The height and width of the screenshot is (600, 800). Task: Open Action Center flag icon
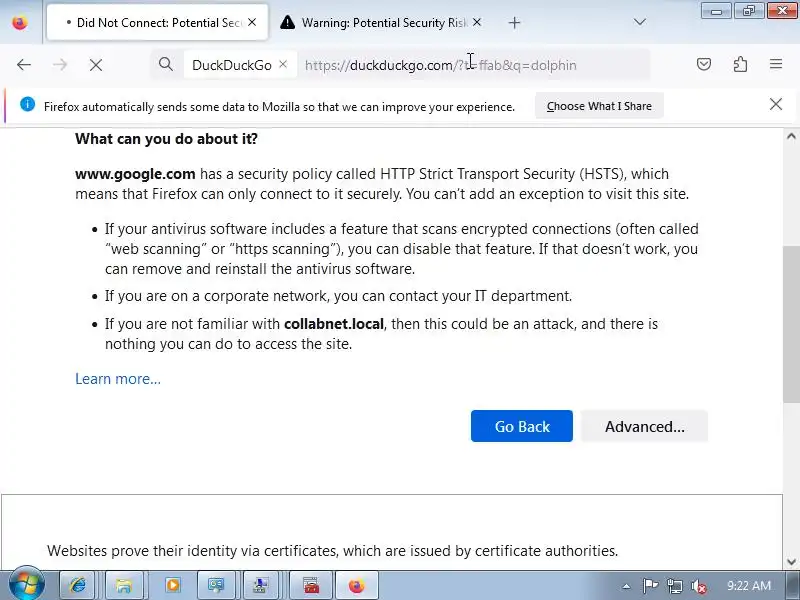pos(650,586)
